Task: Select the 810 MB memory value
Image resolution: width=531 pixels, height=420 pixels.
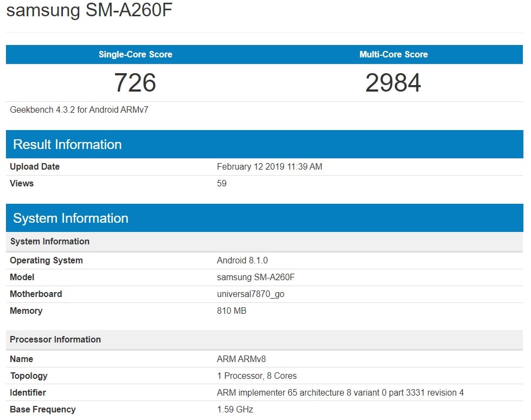Action: (x=232, y=311)
